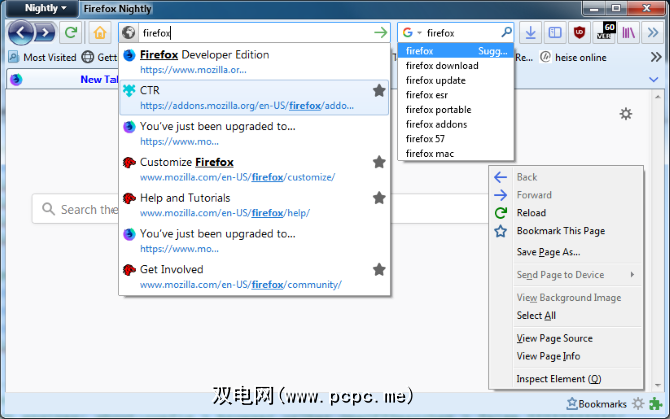
Task: Click the bookmark star on CTR result
Action: pyautogui.click(x=379, y=90)
